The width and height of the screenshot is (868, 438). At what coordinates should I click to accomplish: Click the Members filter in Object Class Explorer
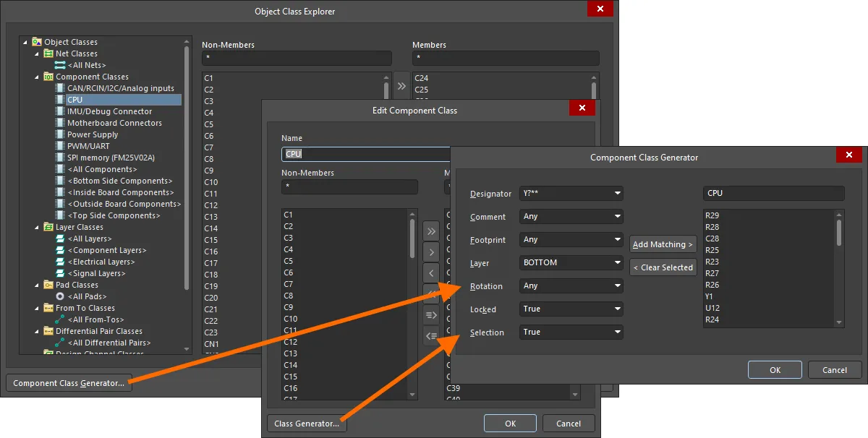coord(506,58)
